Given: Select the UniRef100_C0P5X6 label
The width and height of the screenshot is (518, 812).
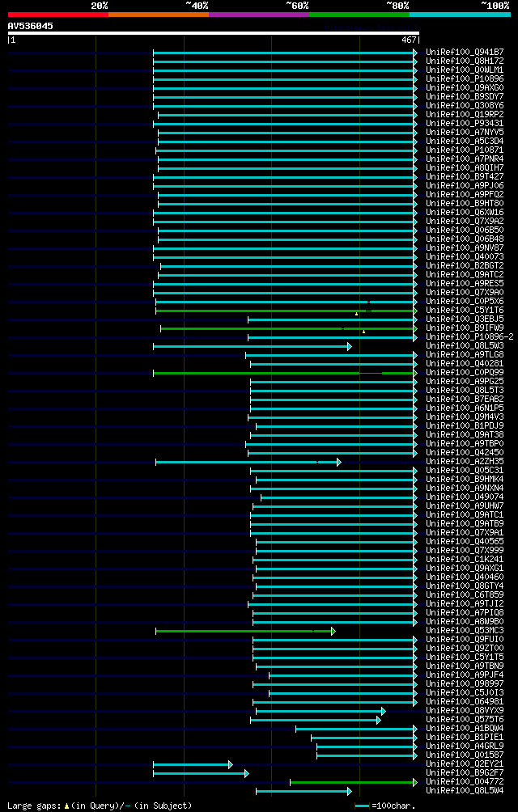Looking at the screenshot, I should (x=465, y=301).
